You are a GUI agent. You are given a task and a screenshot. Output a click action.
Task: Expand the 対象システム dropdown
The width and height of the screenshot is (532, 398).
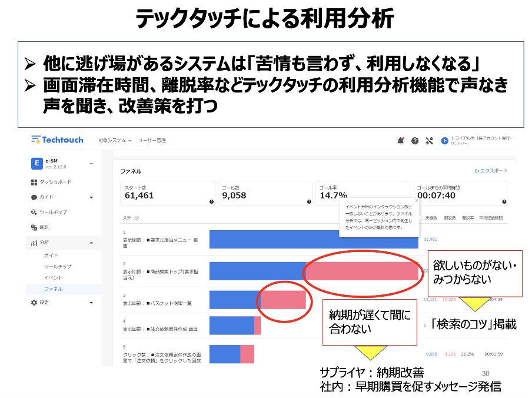115,141
